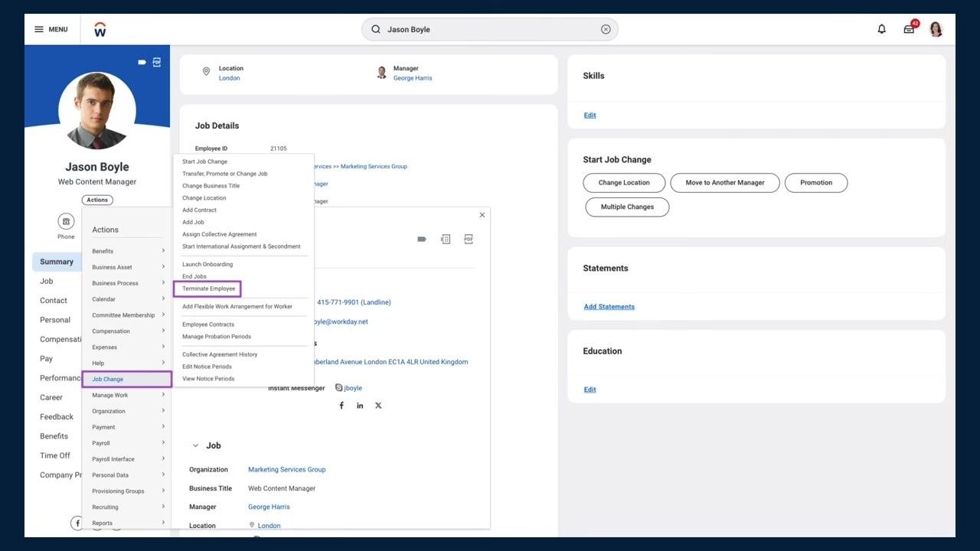The image size is (980, 551).
Task: Click Edit link under Skills
Action: click(590, 116)
